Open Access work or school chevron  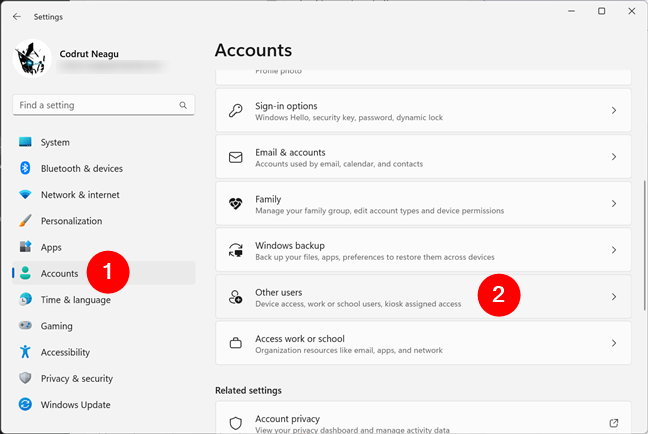click(614, 343)
